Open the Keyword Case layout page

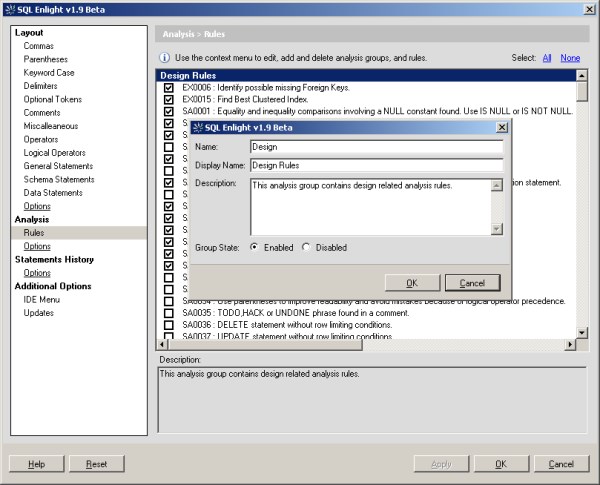pyautogui.click(x=49, y=73)
